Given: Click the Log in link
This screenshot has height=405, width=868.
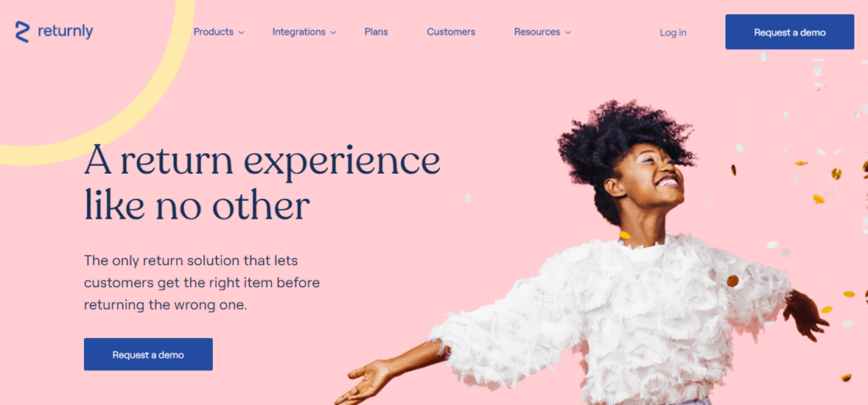Looking at the screenshot, I should pos(672,33).
